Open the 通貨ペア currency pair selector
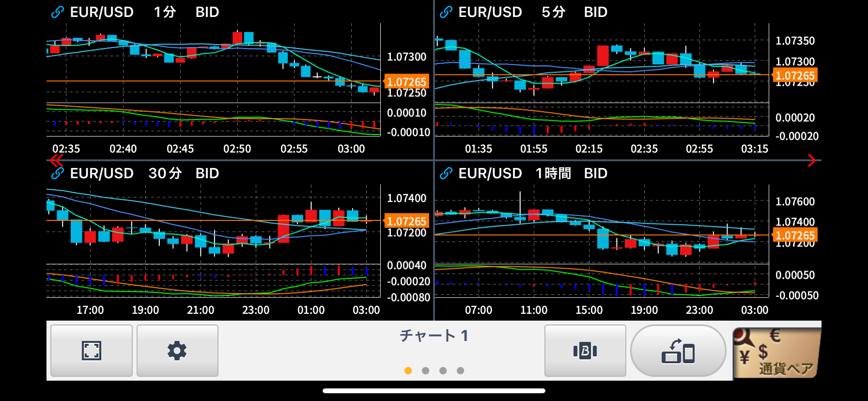The width and height of the screenshot is (868, 401). click(x=776, y=353)
